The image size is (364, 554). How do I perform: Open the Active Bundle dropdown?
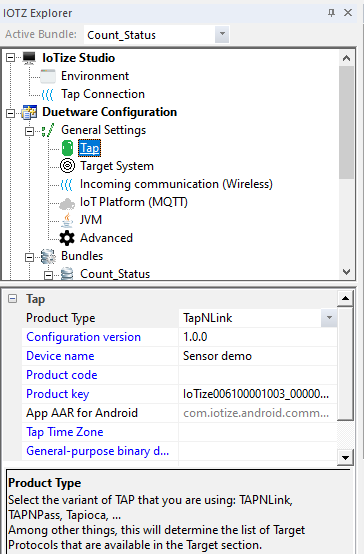point(222,34)
